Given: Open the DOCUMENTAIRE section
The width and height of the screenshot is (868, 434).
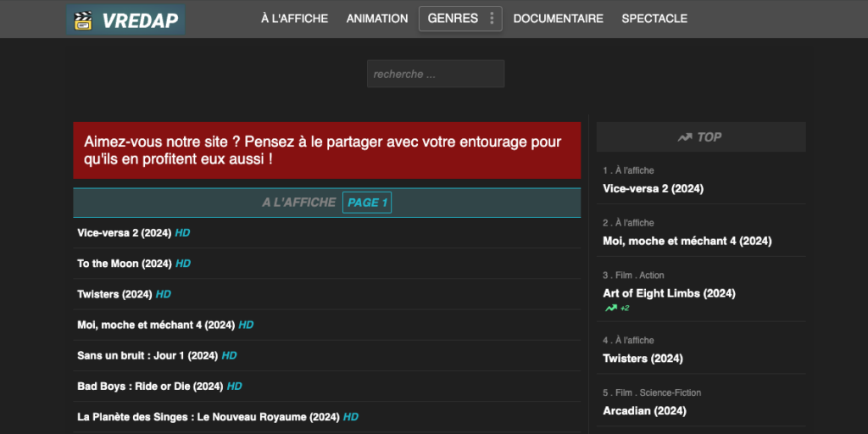Looking at the screenshot, I should click(558, 19).
